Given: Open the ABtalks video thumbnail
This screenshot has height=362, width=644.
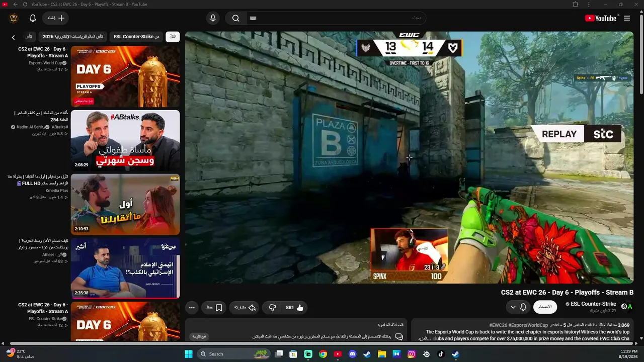Looking at the screenshot, I should pos(125,140).
